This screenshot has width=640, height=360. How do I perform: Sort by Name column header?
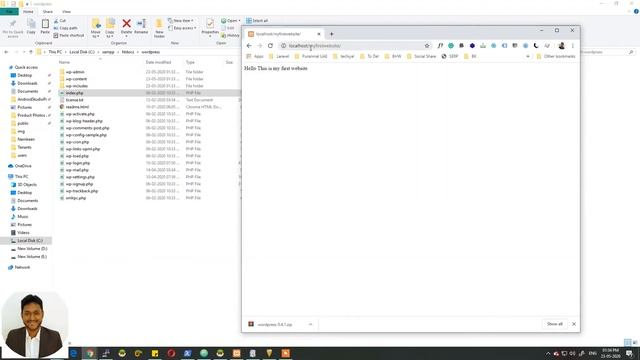pos(64,62)
